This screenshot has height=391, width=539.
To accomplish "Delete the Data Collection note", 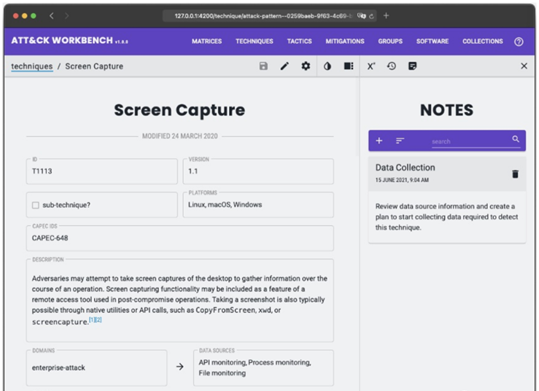I will click(515, 174).
